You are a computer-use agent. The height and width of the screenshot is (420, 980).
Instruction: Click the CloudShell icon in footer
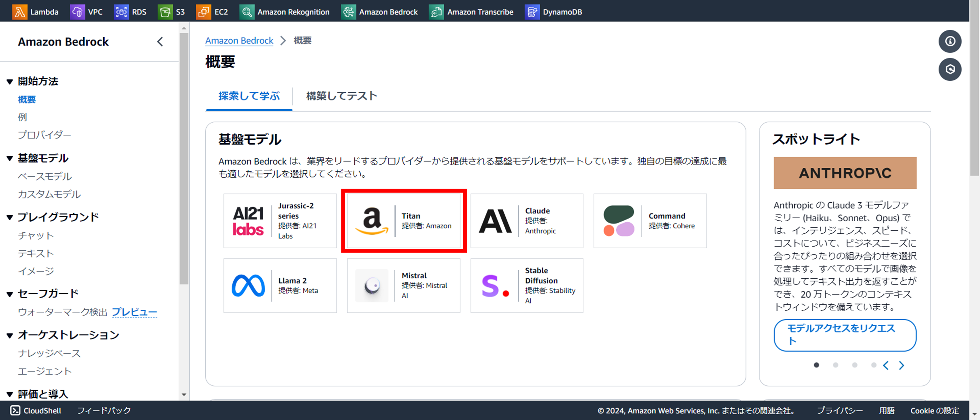coord(15,410)
